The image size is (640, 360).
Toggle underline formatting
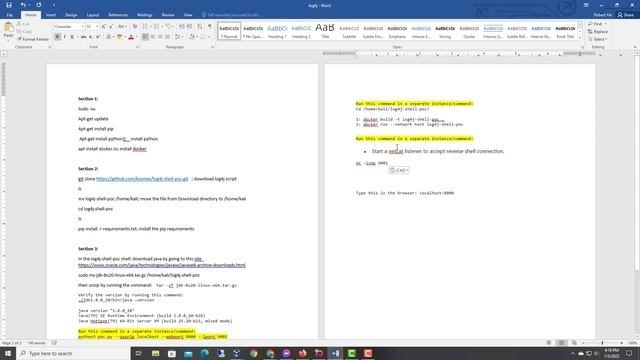click(x=73, y=37)
